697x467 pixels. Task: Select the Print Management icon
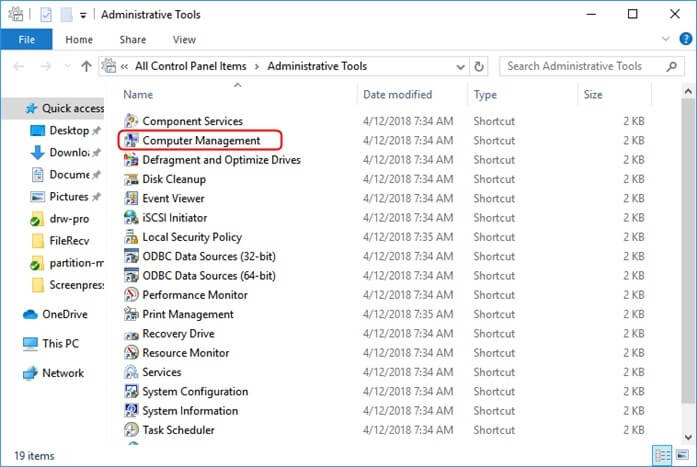click(x=131, y=314)
